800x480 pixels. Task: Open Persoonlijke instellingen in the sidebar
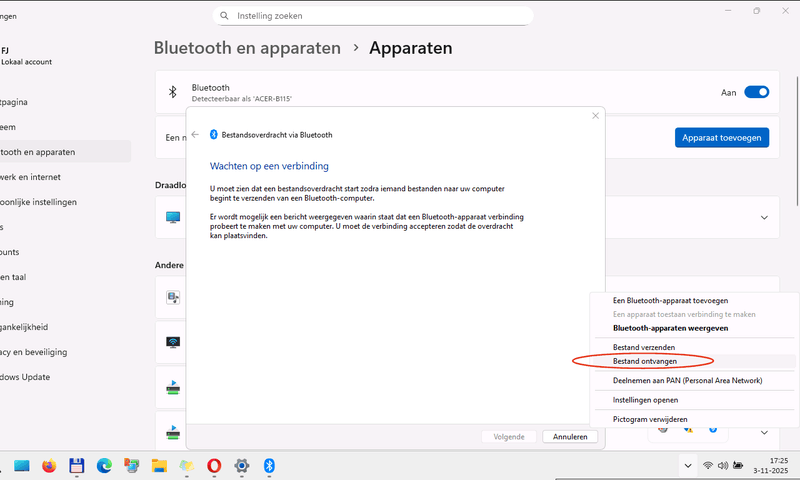(38, 202)
